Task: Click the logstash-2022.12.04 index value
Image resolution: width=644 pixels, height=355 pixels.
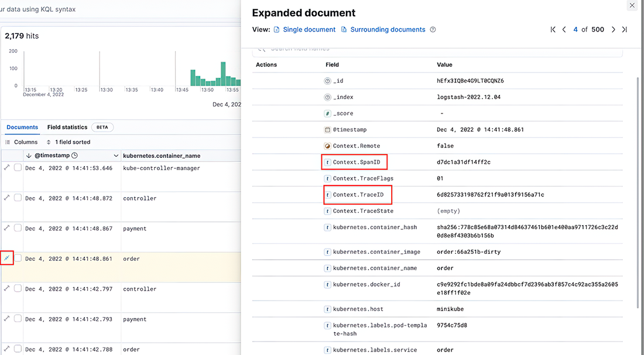Action: (x=468, y=97)
